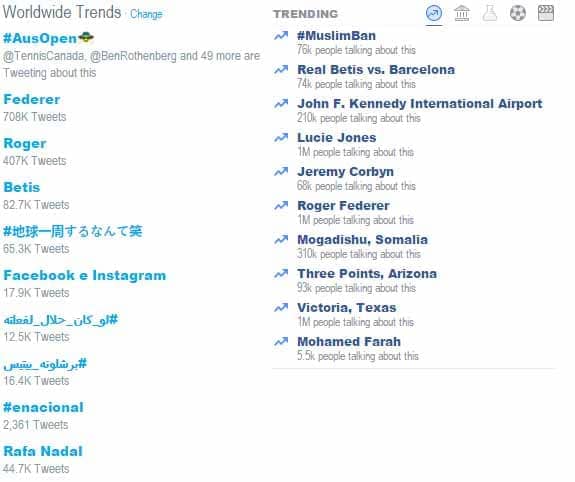Click trend arrow beside John F. Kennedy Airport
This screenshot has width=575, height=482.
point(281,103)
